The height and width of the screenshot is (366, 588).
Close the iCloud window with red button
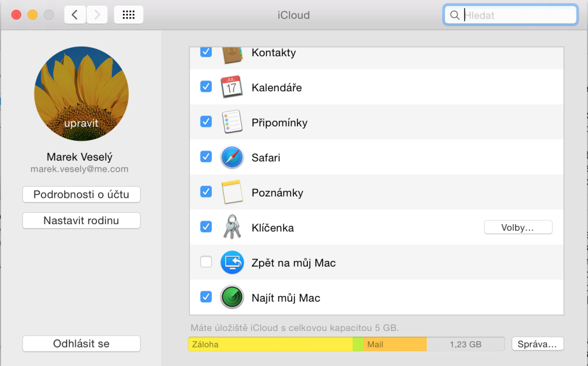(x=16, y=15)
